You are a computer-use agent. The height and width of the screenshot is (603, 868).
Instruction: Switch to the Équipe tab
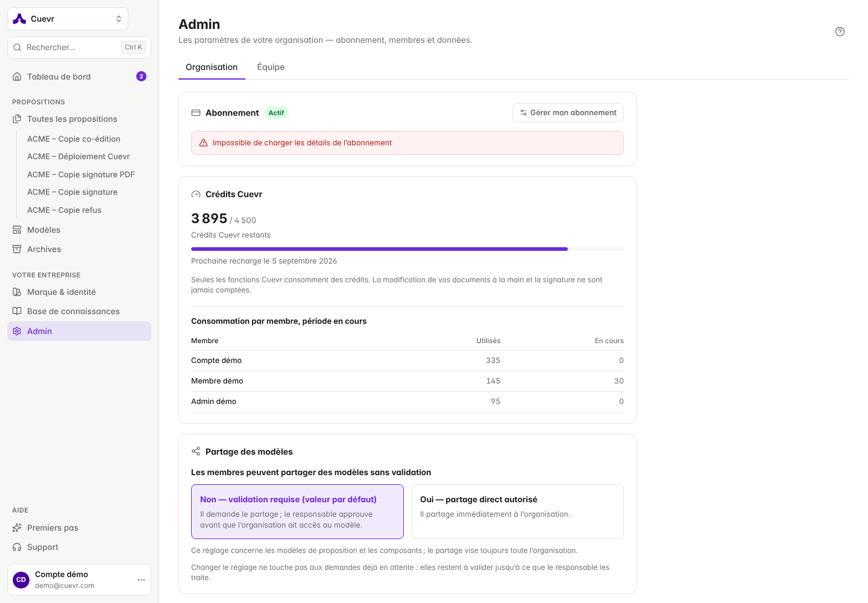click(x=271, y=67)
